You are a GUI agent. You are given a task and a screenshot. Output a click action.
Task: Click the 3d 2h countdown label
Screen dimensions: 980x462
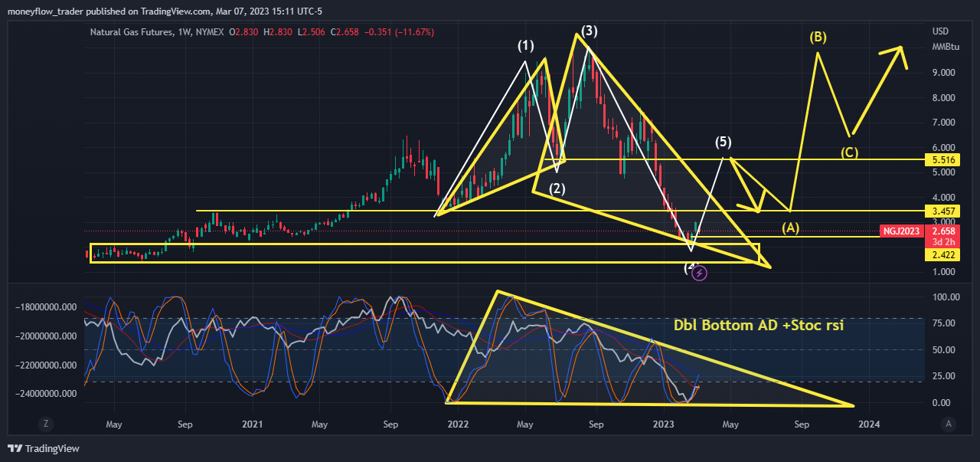pos(941,242)
